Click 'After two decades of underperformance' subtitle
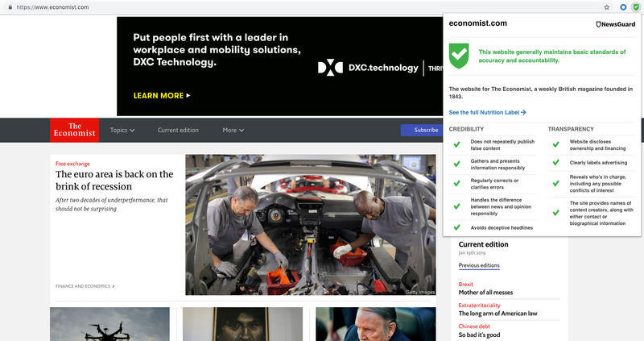The image size is (644, 341). pos(112,205)
